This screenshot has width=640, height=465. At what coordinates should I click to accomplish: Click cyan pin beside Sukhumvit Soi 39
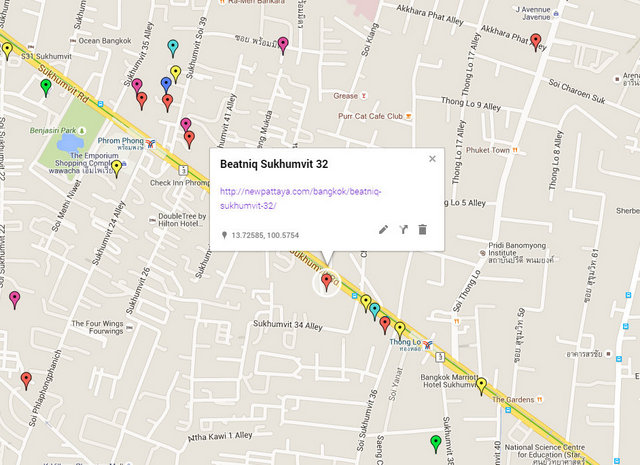(x=173, y=48)
